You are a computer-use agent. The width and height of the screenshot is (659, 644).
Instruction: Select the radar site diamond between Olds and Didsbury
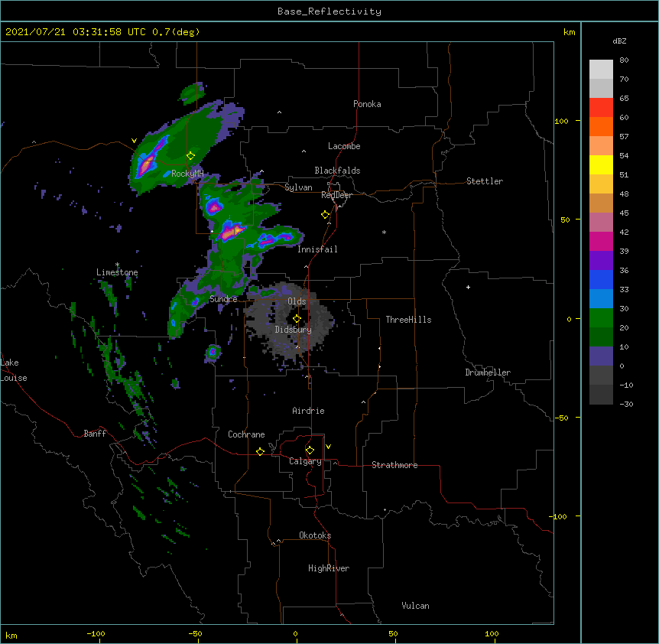(297, 319)
